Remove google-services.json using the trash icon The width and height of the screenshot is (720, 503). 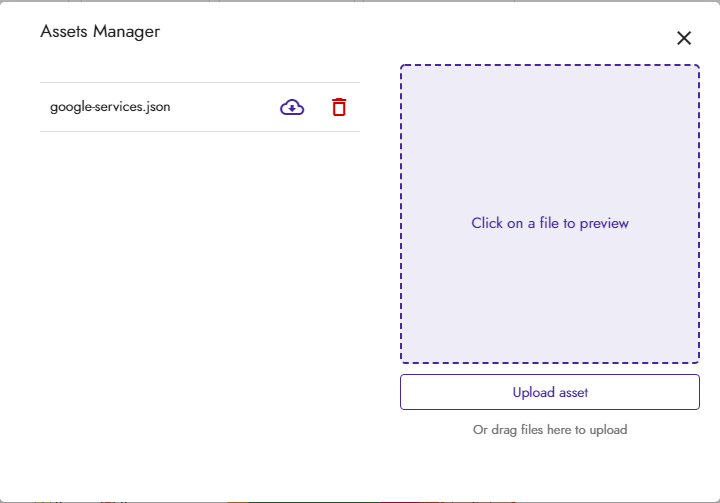tap(339, 107)
